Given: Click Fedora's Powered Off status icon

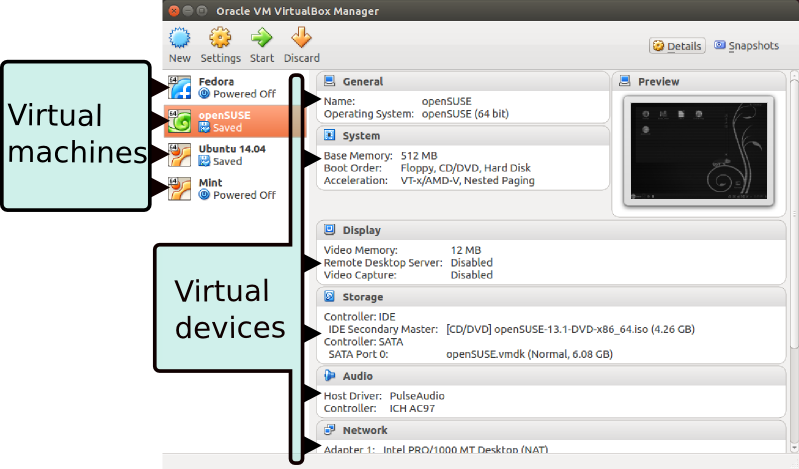Looking at the screenshot, I should pyautogui.click(x=204, y=94).
